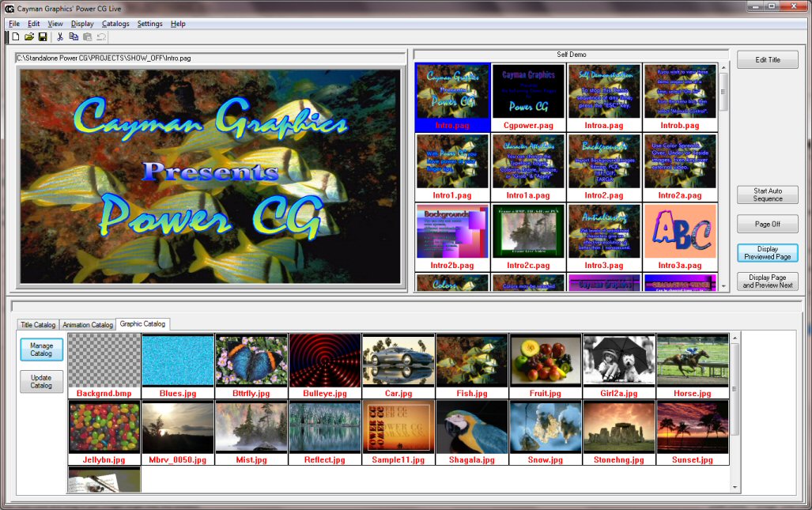Select the Intro3.pag Antialiasing thumbnail
The height and width of the screenshot is (510, 812).
tap(604, 237)
